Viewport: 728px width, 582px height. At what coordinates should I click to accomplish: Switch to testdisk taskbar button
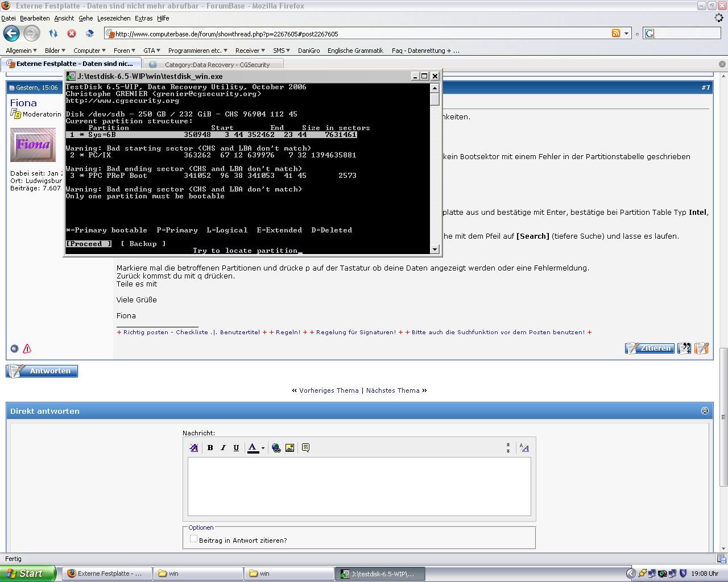pos(379,573)
